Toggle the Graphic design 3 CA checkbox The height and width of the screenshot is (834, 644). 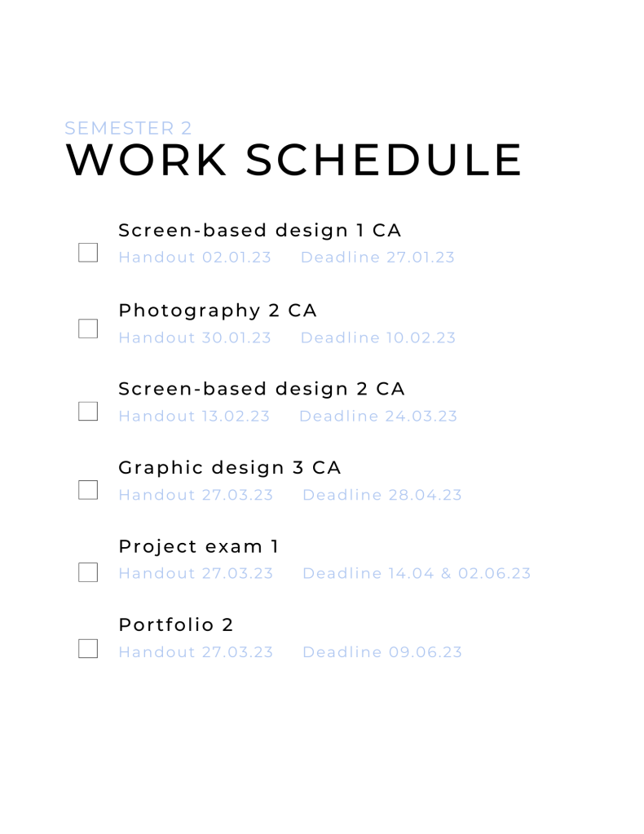(88, 490)
